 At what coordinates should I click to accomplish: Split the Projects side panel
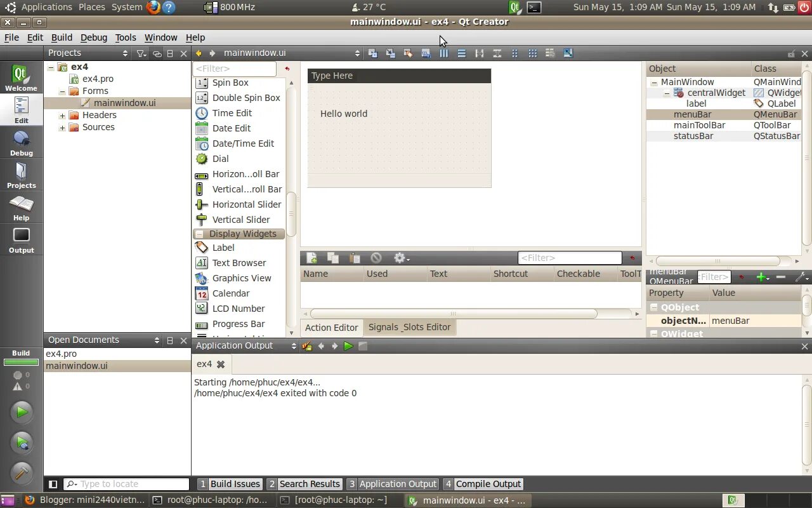(x=170, y=53)
